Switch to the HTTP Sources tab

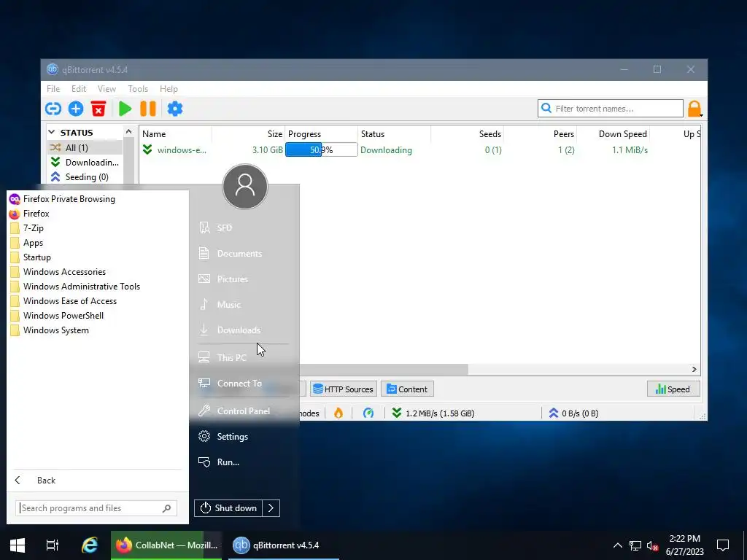pyautogui.click(x=344, y=389)
